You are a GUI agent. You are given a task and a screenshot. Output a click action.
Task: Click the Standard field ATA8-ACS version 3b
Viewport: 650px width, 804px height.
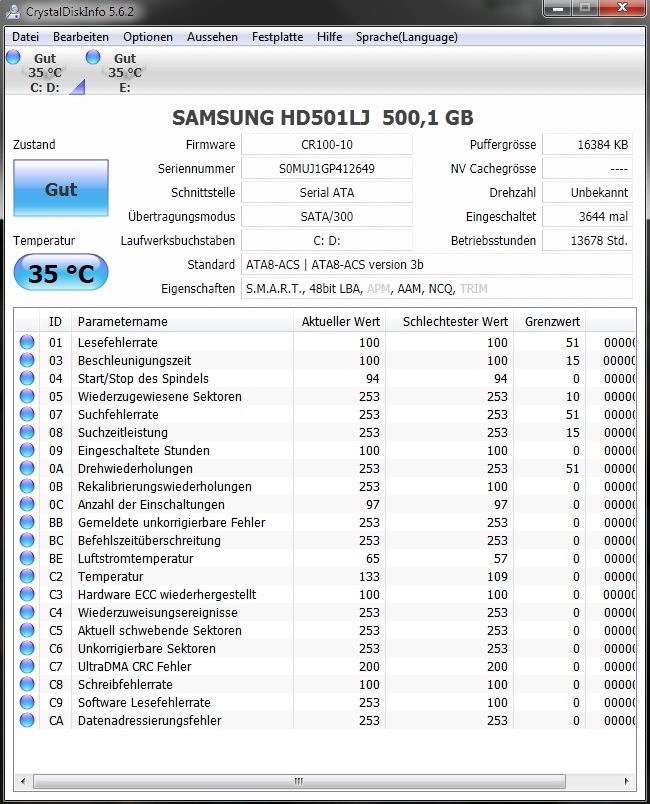[x=437, y=265]
